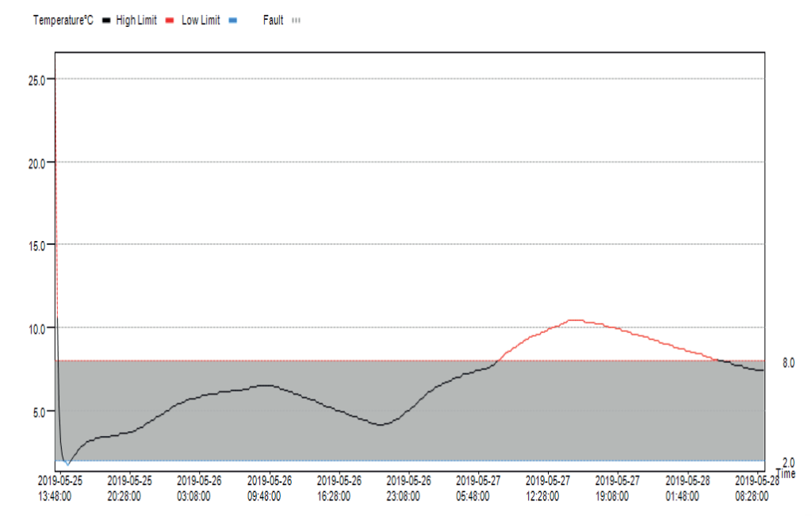Click the 2019-05-26 09:48:00 time label
The image size is (812, 516).
[x=269, y=488]
